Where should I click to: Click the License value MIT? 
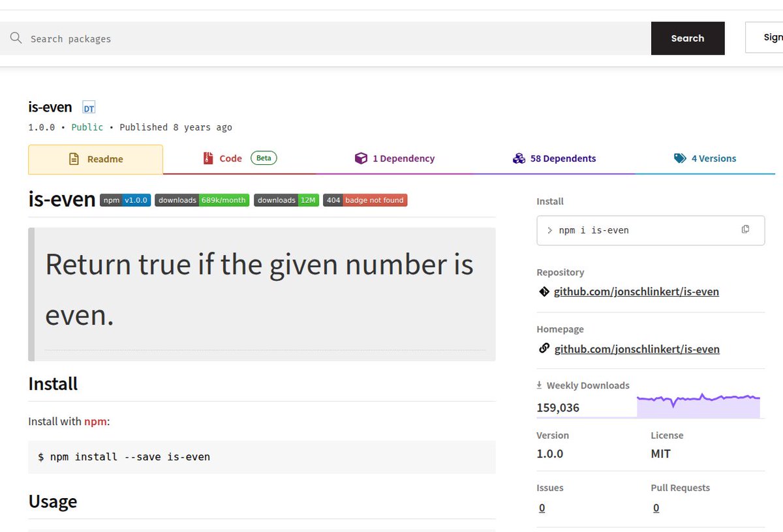[661, 453]
